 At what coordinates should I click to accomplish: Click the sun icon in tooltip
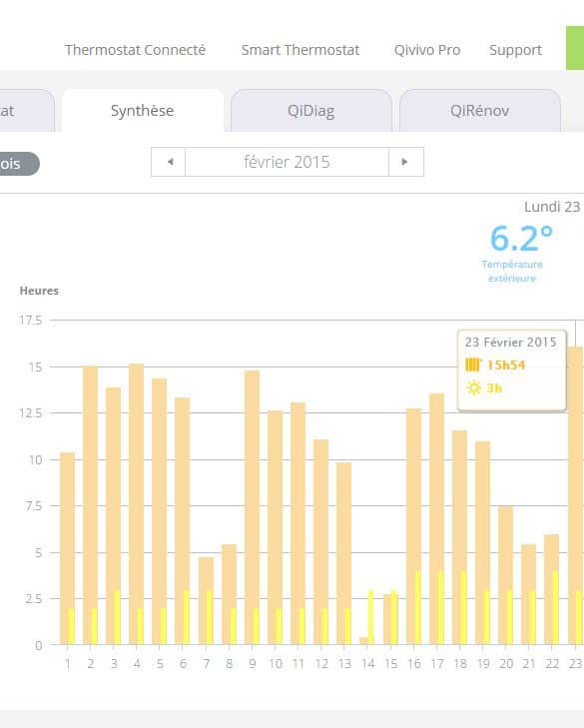coord(473,387)
